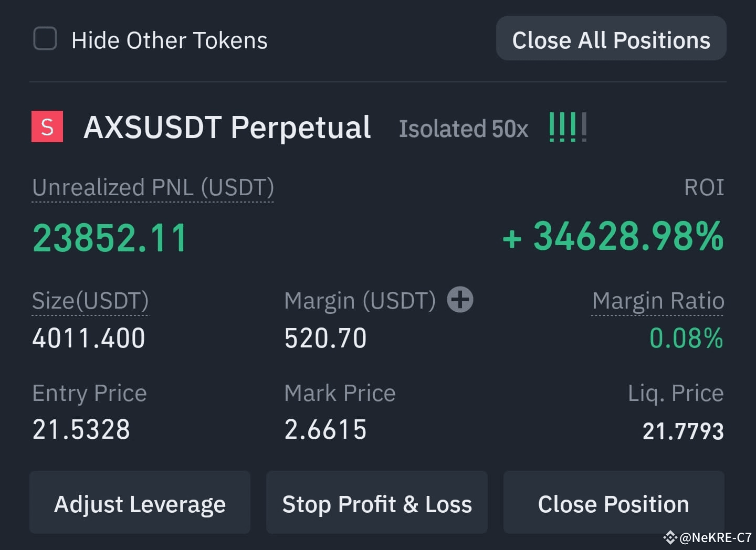The width and height of the screenshot is (756, 550).
Task: Click the Size(USDT) underlined label
Action: pyautogui.click(x=90, y=301)
